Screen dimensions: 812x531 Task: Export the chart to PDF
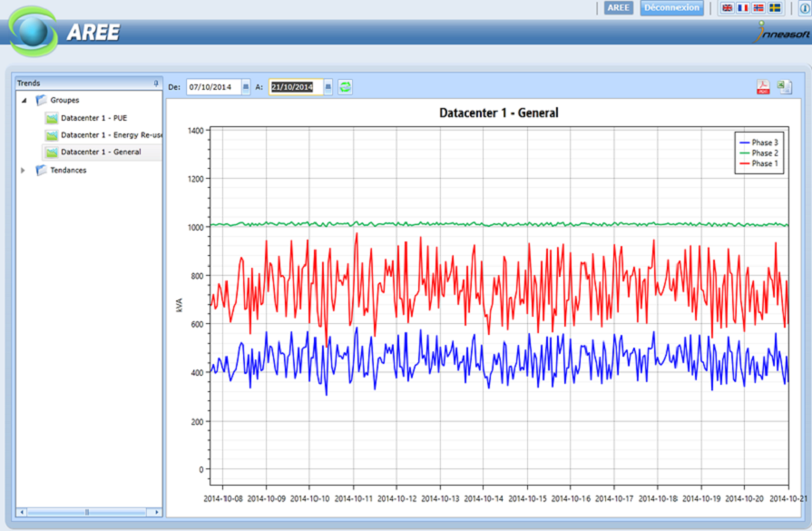pyautogui.click(x=763, y=86)
